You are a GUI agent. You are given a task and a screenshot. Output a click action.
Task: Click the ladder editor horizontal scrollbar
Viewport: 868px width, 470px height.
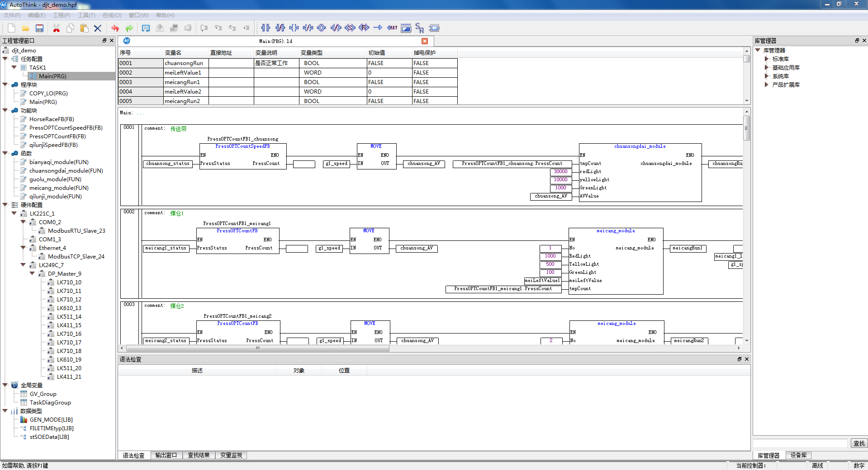pos(258,348)
